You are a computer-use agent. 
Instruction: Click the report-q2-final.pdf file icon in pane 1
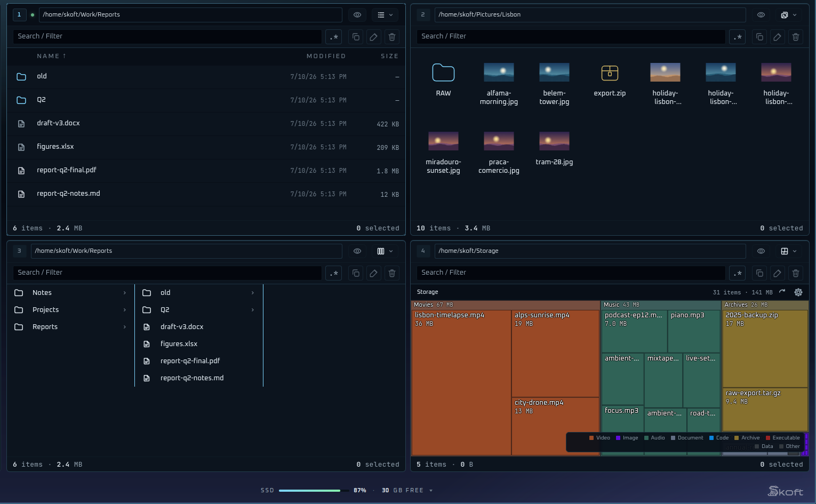[x=21, y=171]
